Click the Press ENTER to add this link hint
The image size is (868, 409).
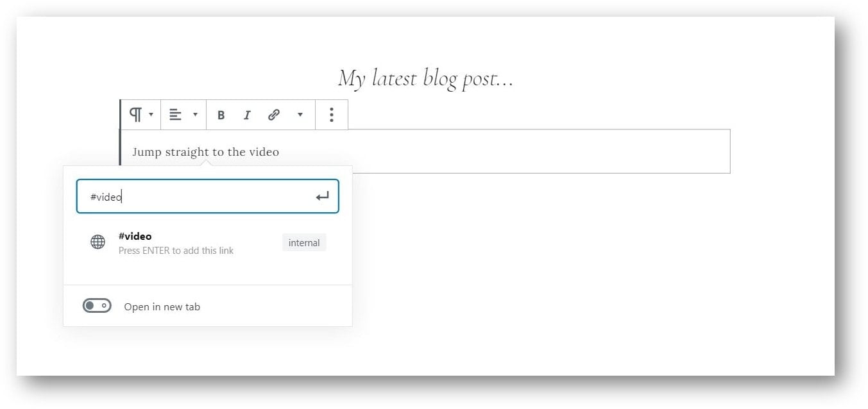coord(176,251)
